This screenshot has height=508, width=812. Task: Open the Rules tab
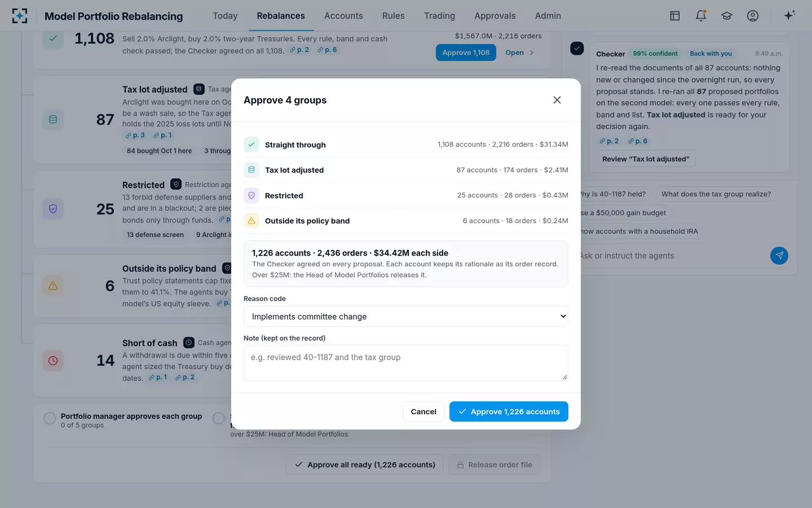394,16
